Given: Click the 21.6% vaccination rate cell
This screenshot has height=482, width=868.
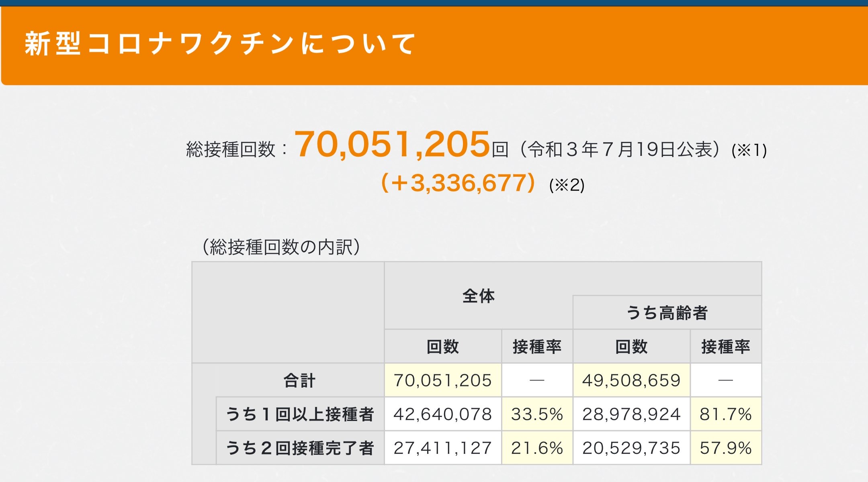Looking at the screenshot, I should click(537, 448).
